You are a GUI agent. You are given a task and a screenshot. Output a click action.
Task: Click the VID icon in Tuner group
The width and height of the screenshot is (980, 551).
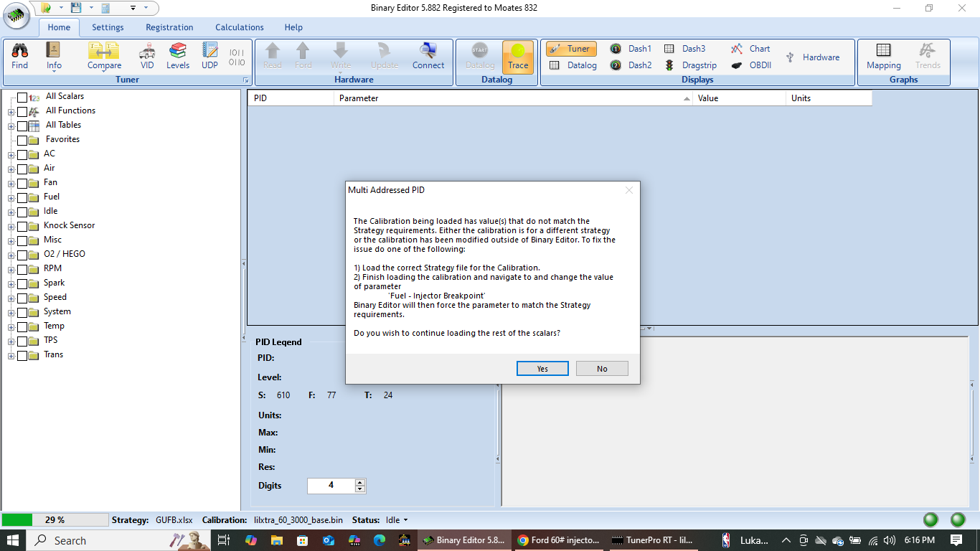147,56
